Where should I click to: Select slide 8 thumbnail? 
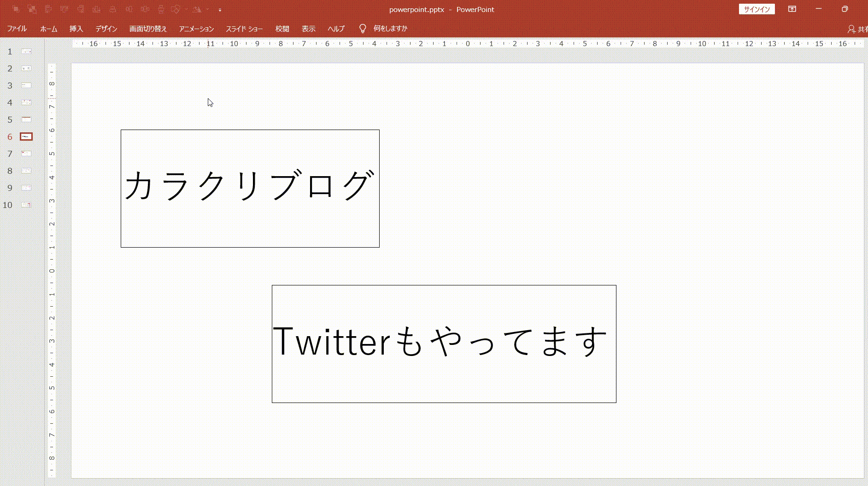[x=27, y=171]
